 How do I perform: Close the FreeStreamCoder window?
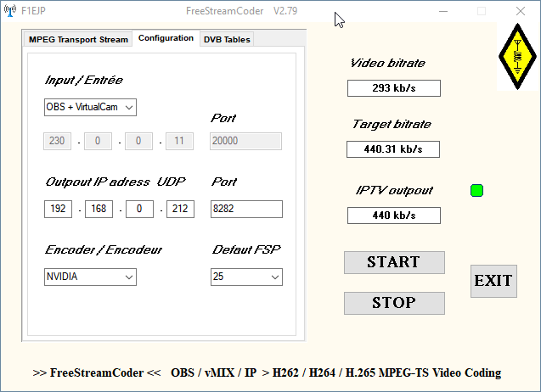(521, 11)
